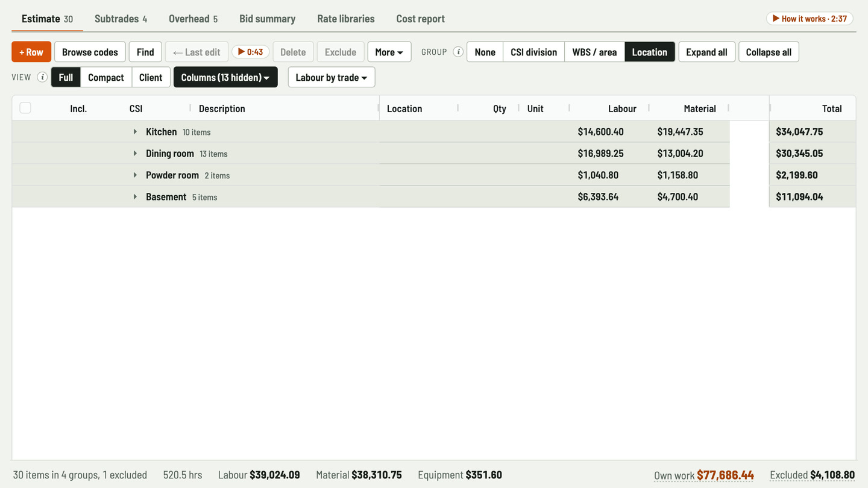Click Dining room material value $13,004.20
868x488 pixels.
(x=680, y=153)
